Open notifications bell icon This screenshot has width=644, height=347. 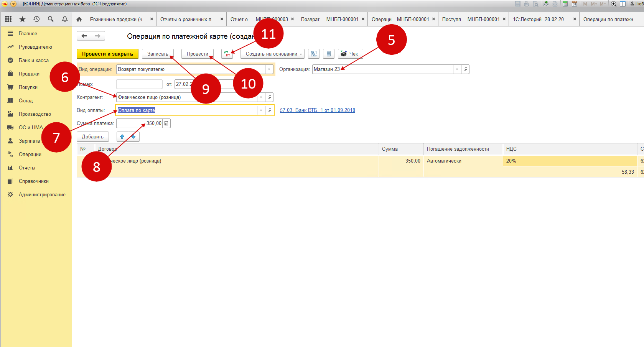[65, 19]
